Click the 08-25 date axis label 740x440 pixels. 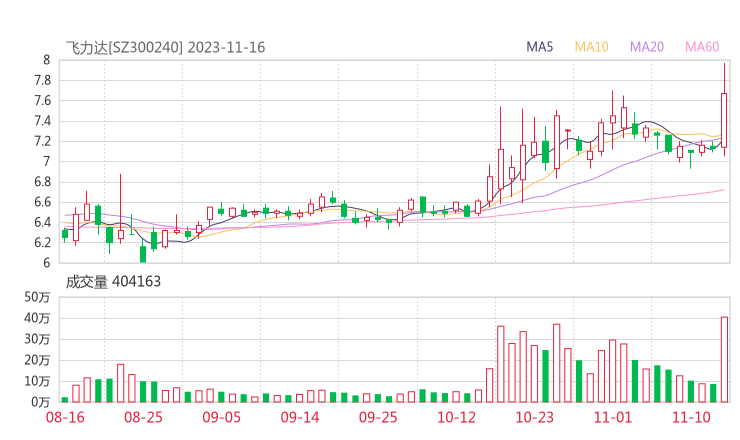coord(143,417)
